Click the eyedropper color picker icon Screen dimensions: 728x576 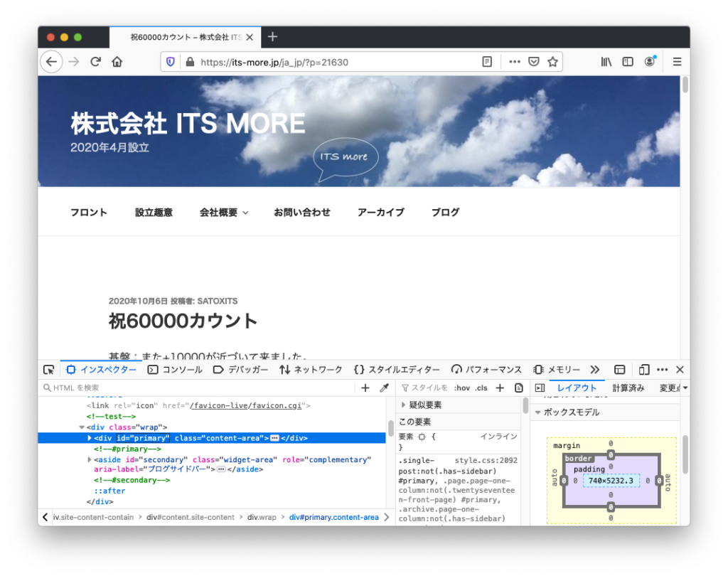tap(385, 388)
